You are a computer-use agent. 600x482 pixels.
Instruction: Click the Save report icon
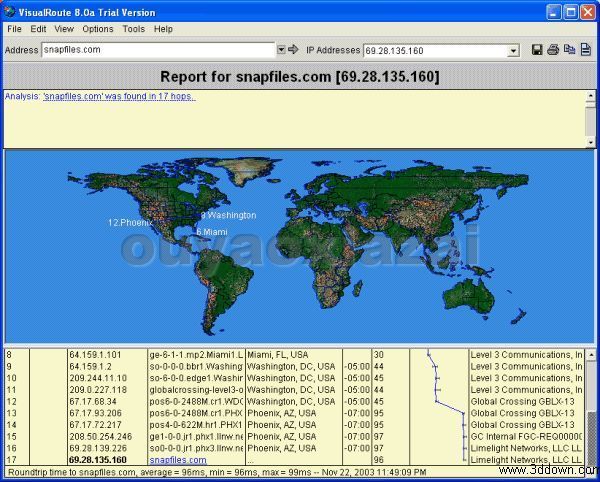coord(538,49)
